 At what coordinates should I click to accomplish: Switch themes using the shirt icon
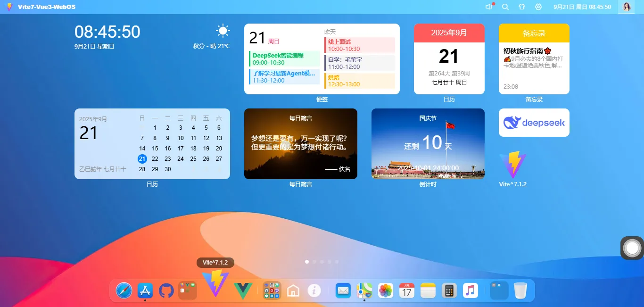pos(520,7)
